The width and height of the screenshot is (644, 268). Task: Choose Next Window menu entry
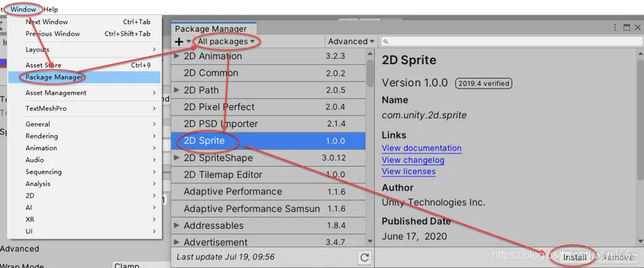[x=84, y=22]
